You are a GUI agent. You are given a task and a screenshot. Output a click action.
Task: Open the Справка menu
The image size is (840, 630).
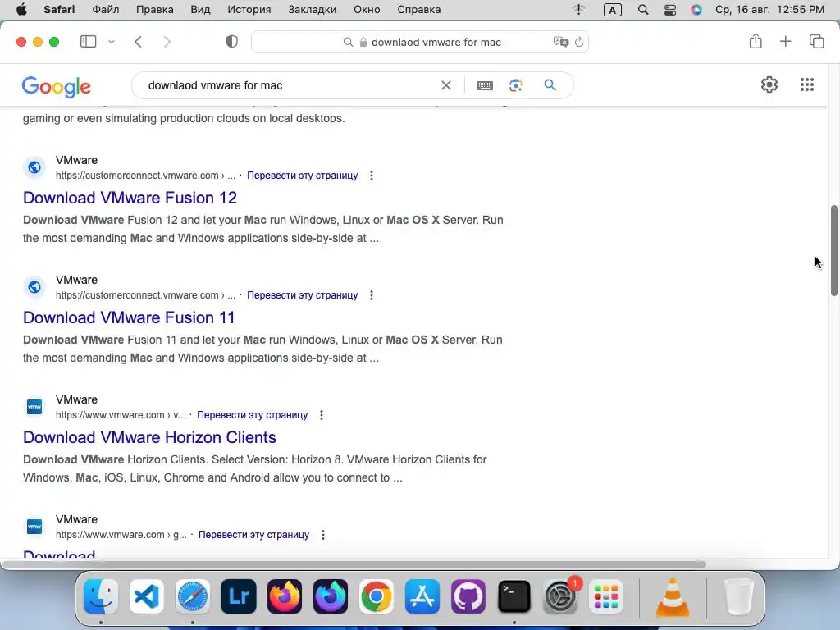pyautogui.click(x=419, y=10)
